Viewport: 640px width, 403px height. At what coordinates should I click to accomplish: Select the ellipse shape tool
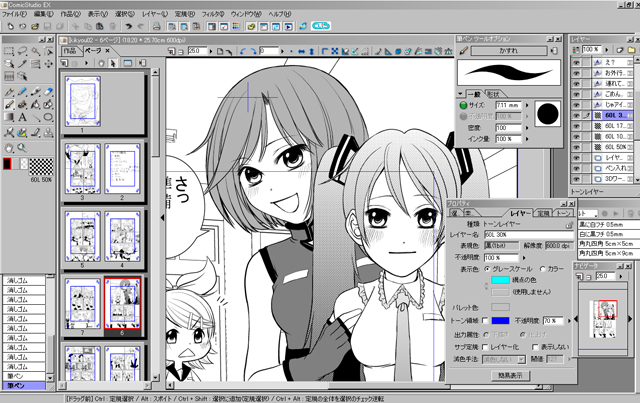tap(49, 118)
